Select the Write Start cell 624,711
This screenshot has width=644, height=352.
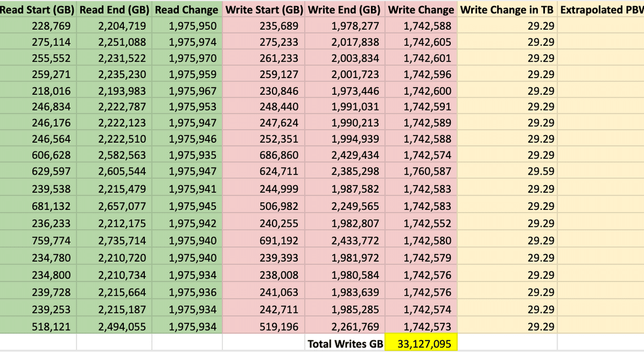pyautogui.click(x=264, y=171)
